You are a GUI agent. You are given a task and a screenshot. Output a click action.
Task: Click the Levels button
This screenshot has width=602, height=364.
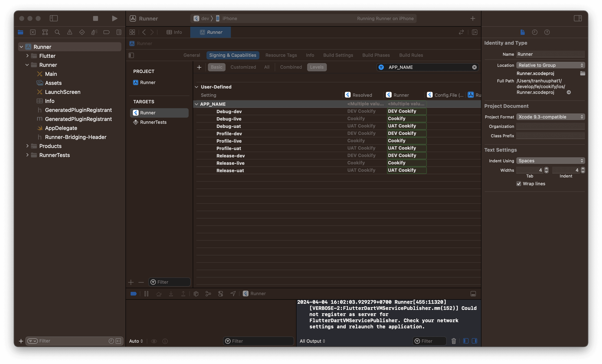coord(317,67)
